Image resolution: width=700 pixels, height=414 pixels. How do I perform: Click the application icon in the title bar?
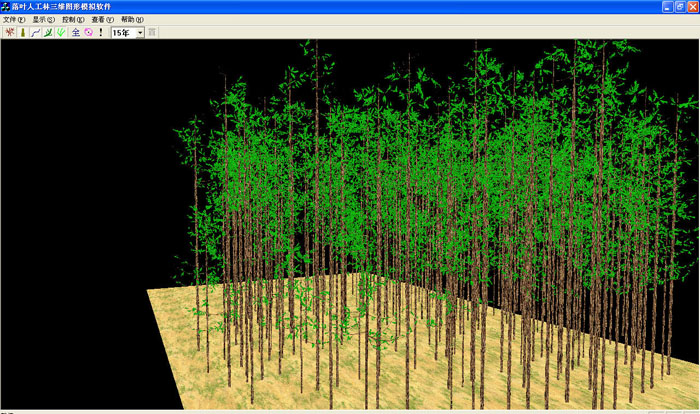click(x=8, y=6)
